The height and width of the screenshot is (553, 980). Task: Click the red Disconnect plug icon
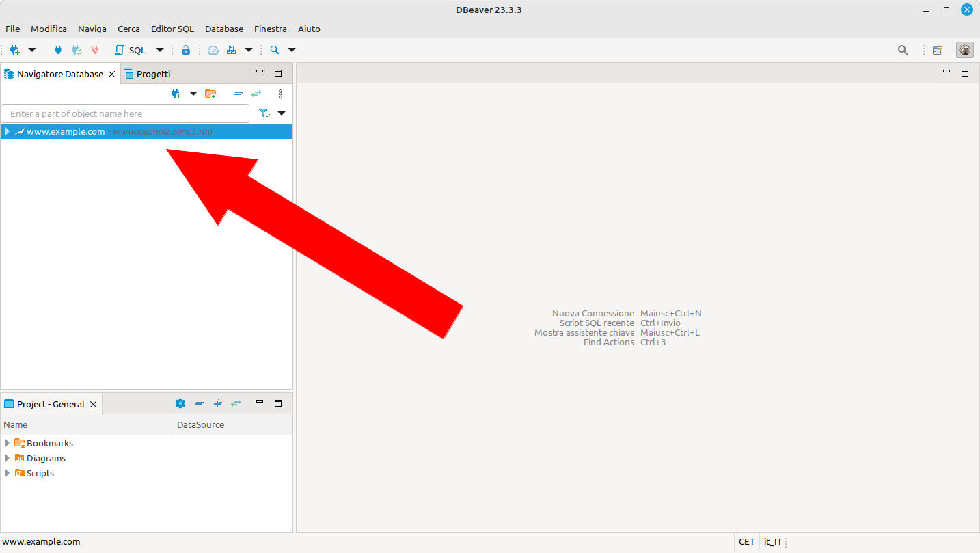[95, 50]
